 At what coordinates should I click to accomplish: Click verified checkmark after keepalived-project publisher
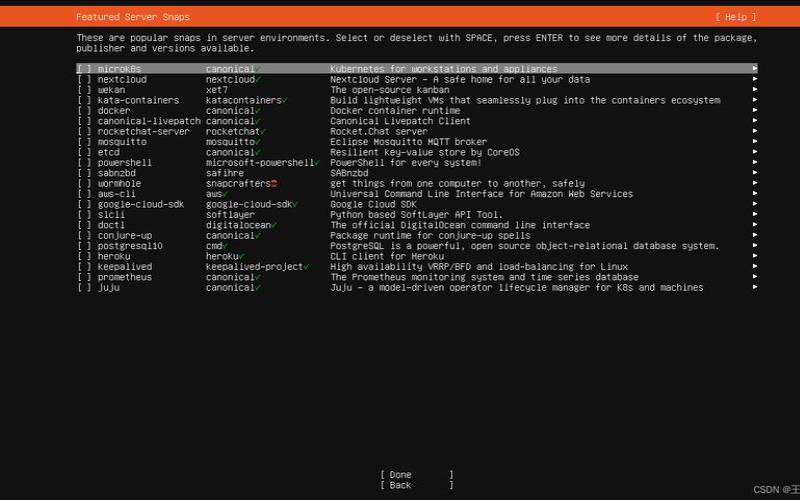pos(304,267)
